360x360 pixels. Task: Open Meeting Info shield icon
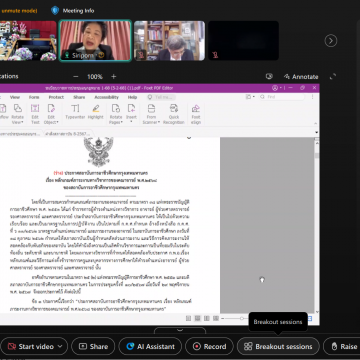pos(55,11)
